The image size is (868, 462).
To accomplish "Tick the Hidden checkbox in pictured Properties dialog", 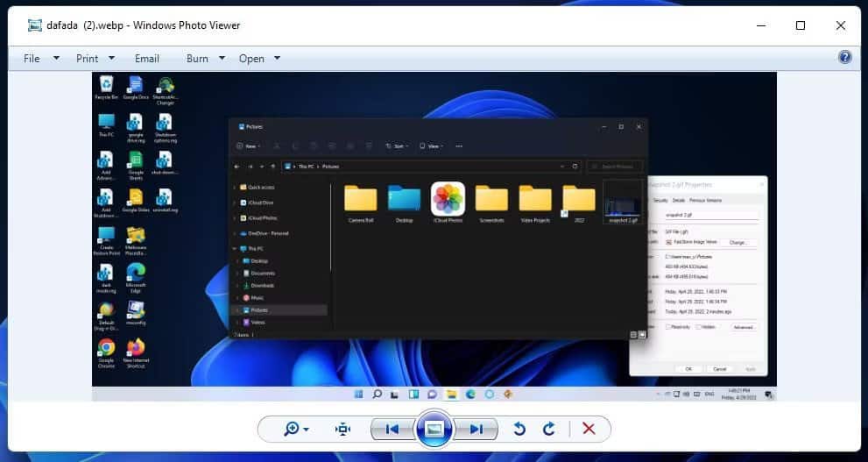I will 696,327.
